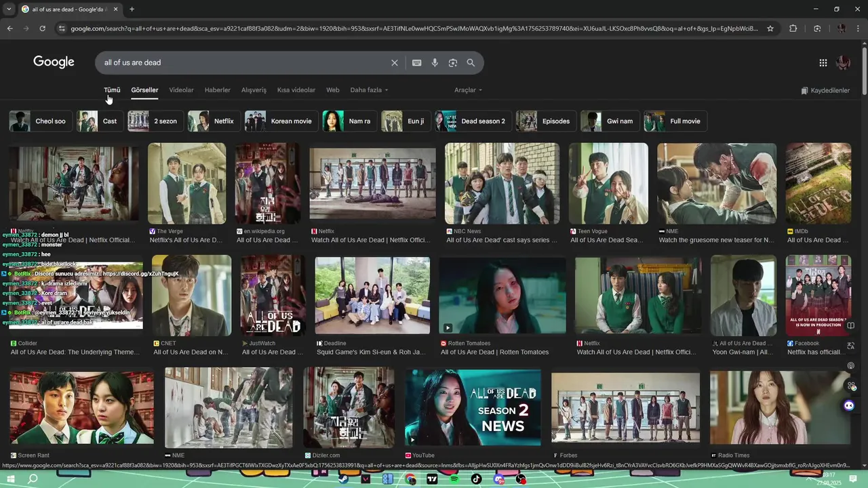Open the en.wikipedia.org poster thumbnail
The width and height of the screenshot is (868, 488).
(268, 183)
